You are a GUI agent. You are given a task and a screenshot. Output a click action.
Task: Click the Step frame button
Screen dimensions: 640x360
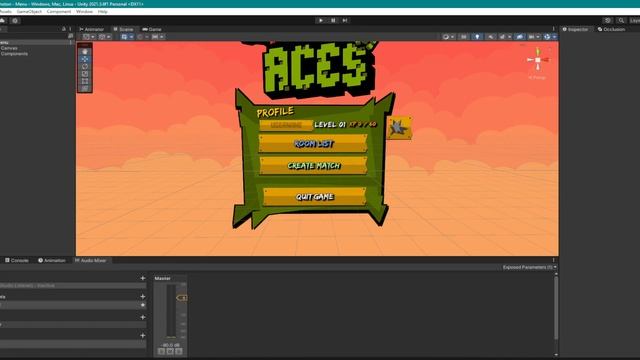tap(345, 20)
